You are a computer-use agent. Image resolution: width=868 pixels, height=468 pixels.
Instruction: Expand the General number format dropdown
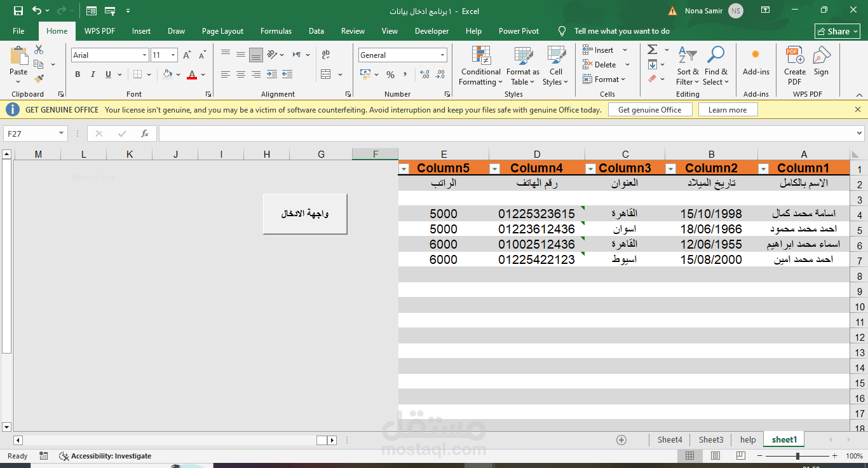coord(442,55)
